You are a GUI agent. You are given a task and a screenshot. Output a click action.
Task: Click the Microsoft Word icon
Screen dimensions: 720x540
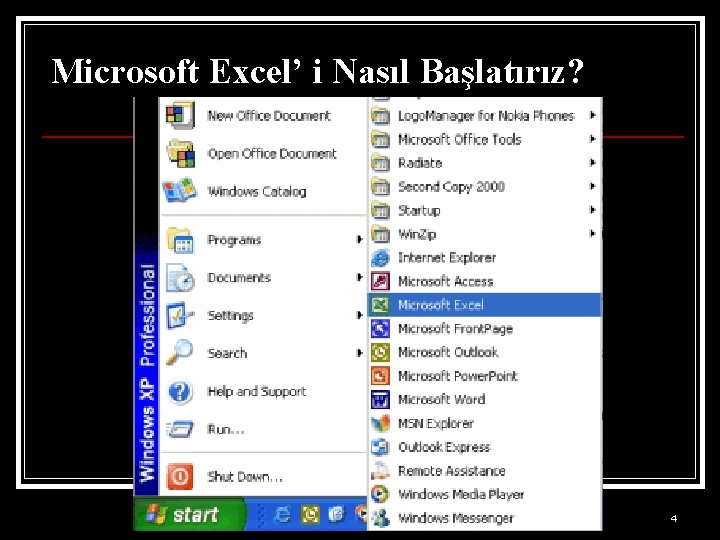(380, 399)
